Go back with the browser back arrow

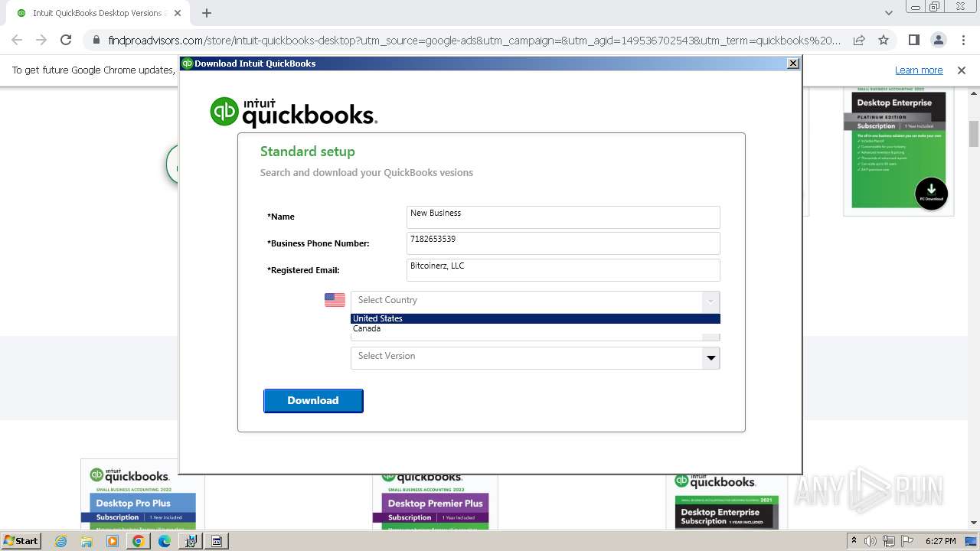point(17,40)
